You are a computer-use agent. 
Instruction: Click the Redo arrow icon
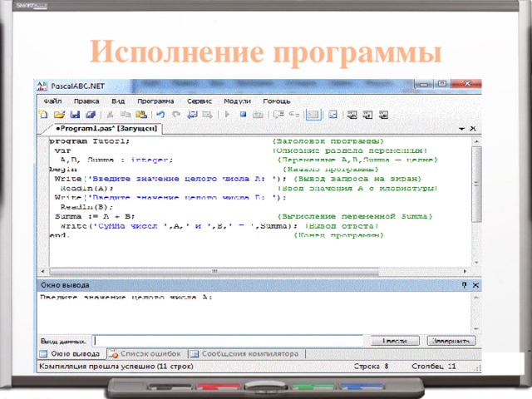coord(176,115)
